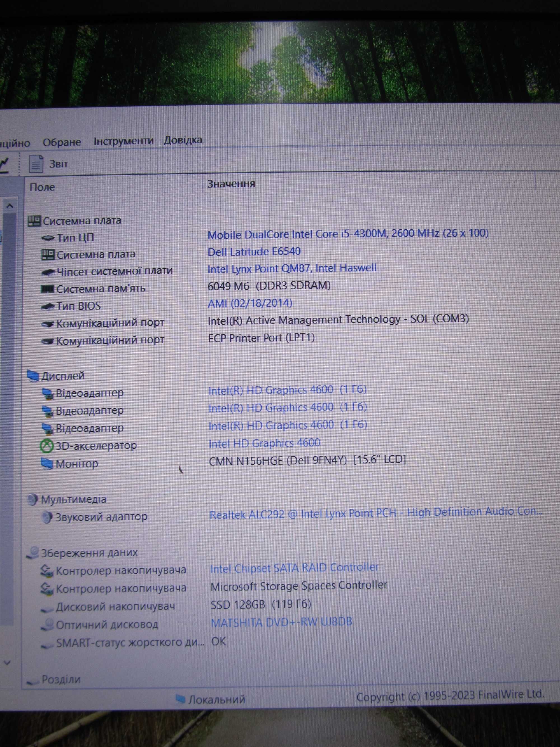Screen dimensions: 560x747
Task: Select the Системна пам'ять field label
Action: coord(101,289)
